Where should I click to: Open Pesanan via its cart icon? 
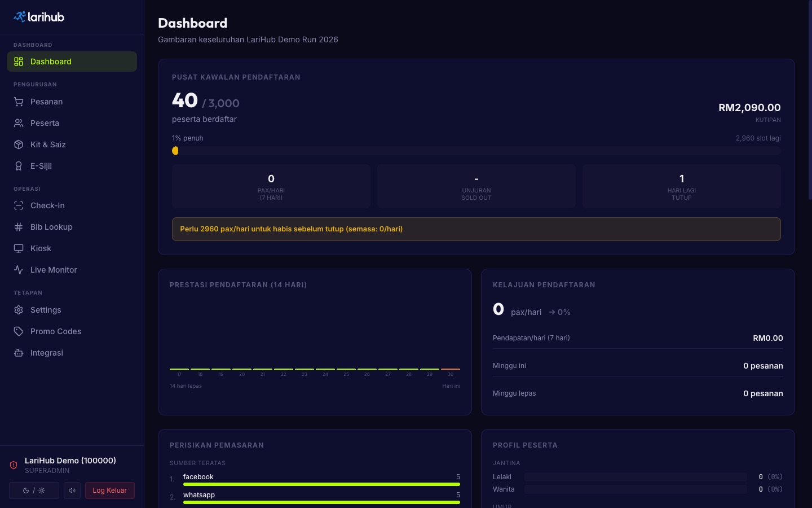pos(19,102)
